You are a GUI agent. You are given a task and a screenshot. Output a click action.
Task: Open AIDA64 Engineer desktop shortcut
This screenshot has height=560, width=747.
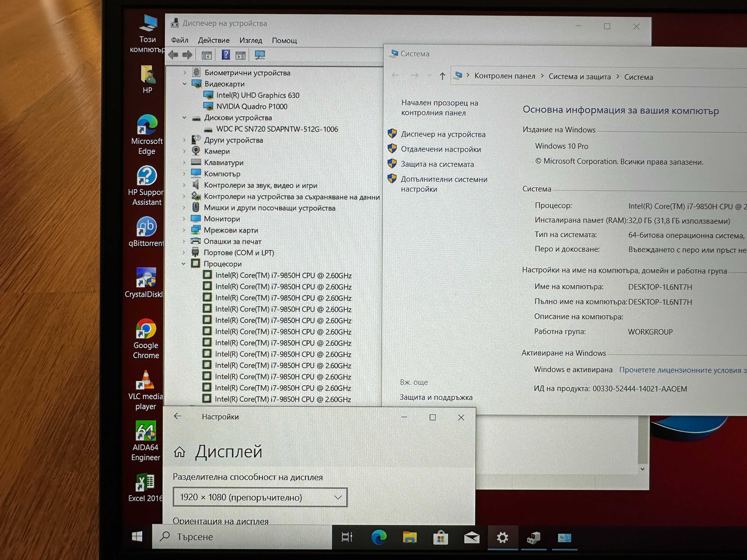coord(146,441)
